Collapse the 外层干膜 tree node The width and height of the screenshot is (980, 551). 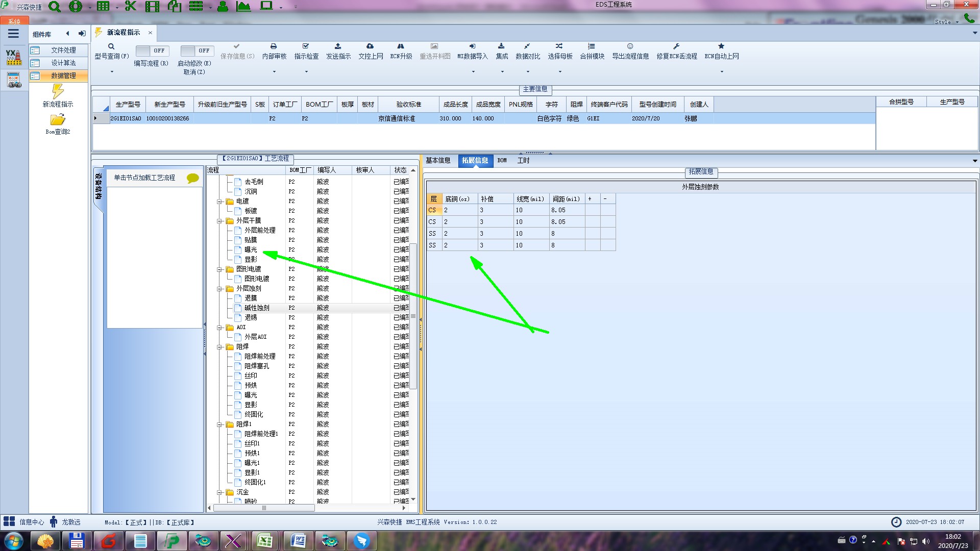[219, 221]
